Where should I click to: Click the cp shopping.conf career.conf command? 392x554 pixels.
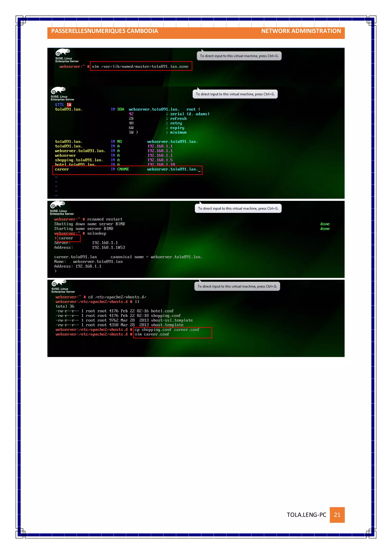coord(167,330)
